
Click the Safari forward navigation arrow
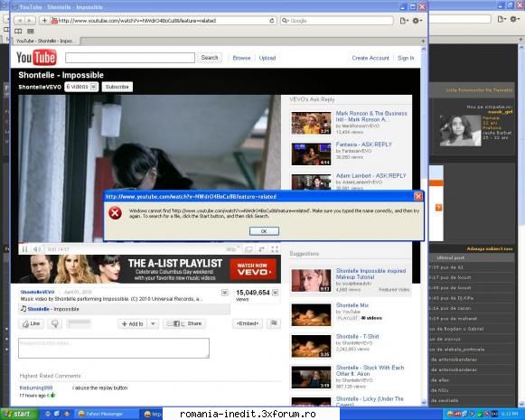tap(30, 21)
